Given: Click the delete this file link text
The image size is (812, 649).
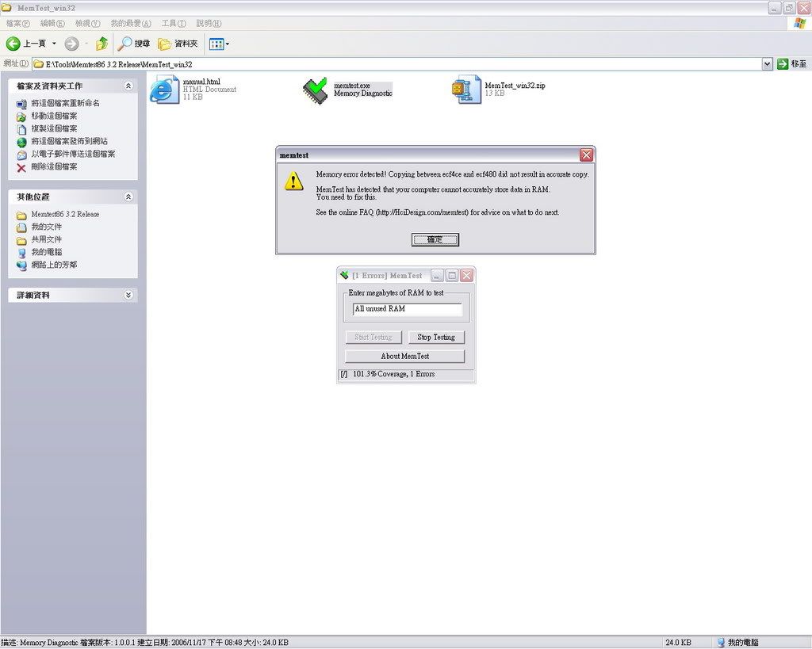Looking at the screenshot, I should pyautogui.click(x=54, y=166).
